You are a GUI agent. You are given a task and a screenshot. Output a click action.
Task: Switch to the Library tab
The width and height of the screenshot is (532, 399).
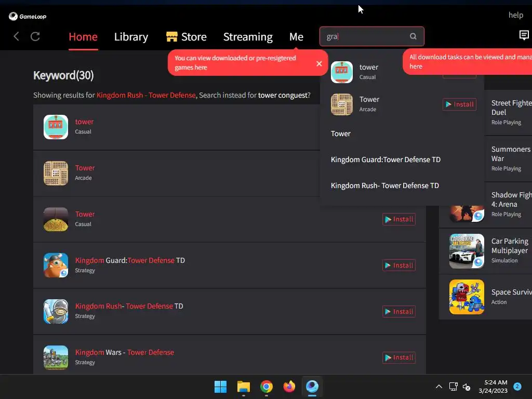131,37
